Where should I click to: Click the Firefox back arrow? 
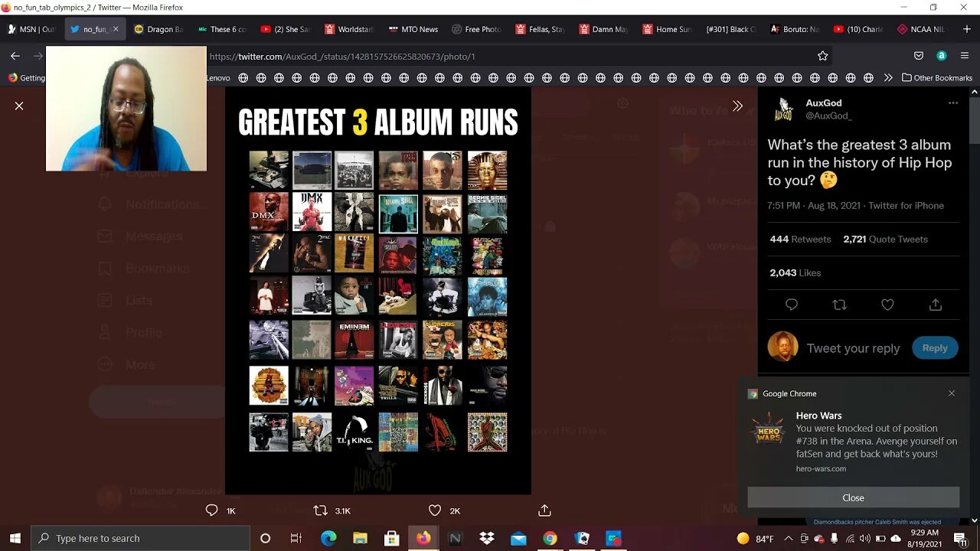point(15,56)
